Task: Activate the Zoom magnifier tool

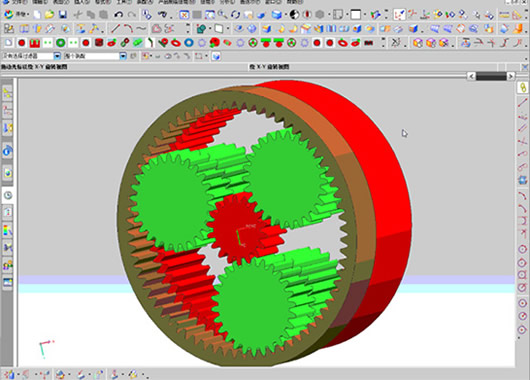Action: tap(222, 15)
